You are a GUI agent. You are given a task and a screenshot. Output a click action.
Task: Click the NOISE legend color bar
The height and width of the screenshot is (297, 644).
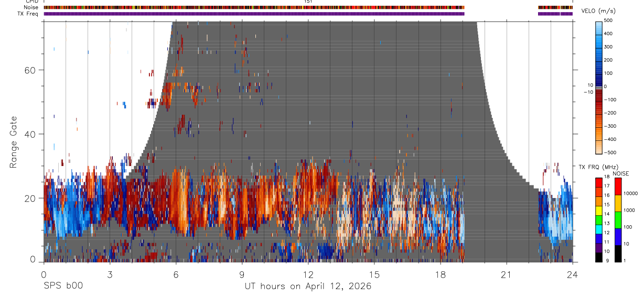pos(618,219)
